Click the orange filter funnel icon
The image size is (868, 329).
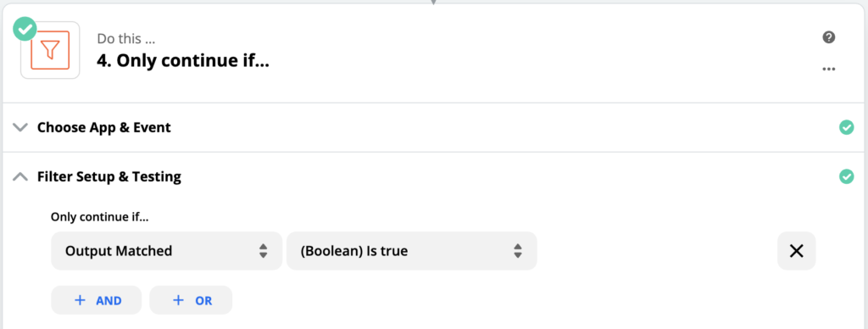[50, 50]
